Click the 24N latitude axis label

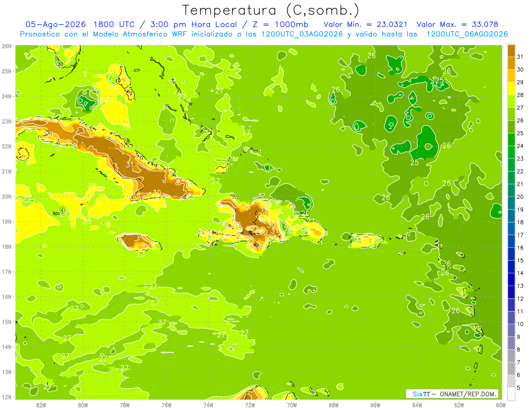coord(7,96)
